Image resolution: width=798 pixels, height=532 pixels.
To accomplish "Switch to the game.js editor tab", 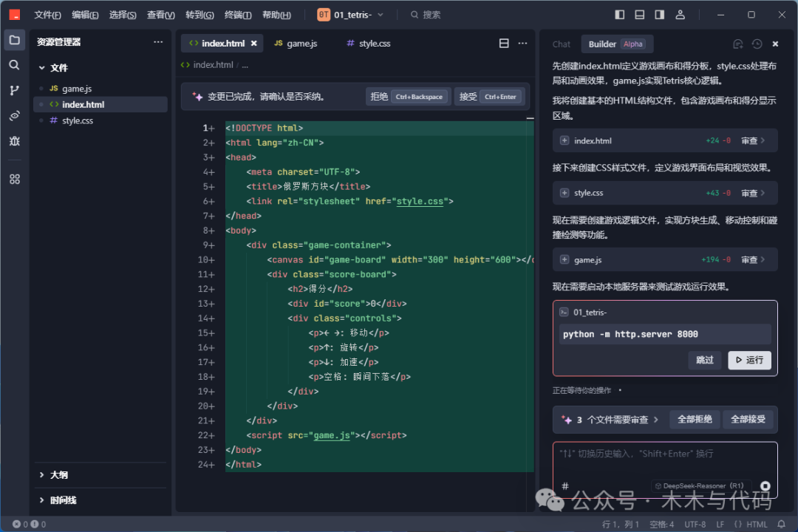I will (x=296, y=44).
